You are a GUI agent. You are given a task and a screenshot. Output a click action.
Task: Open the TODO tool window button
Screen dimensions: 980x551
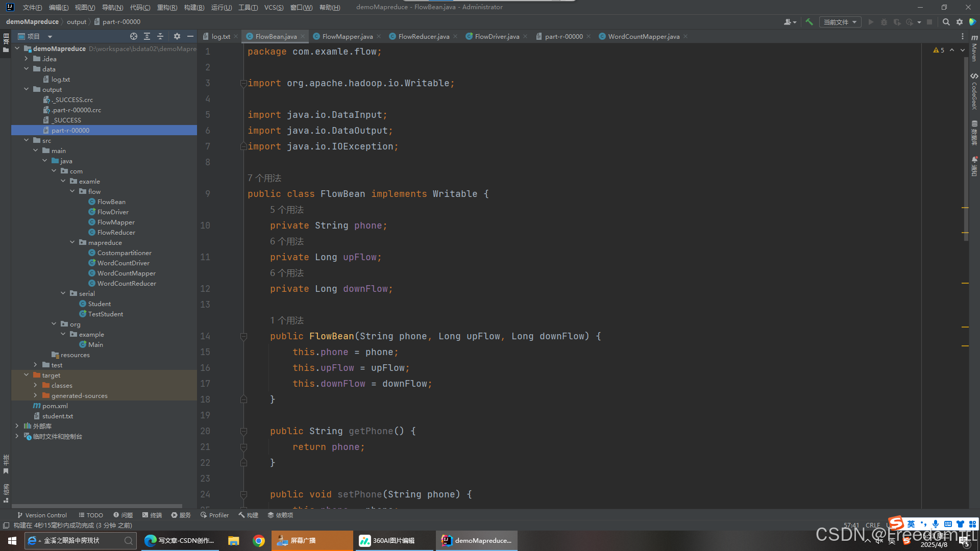pyautogui.click(x=91, y=515)
